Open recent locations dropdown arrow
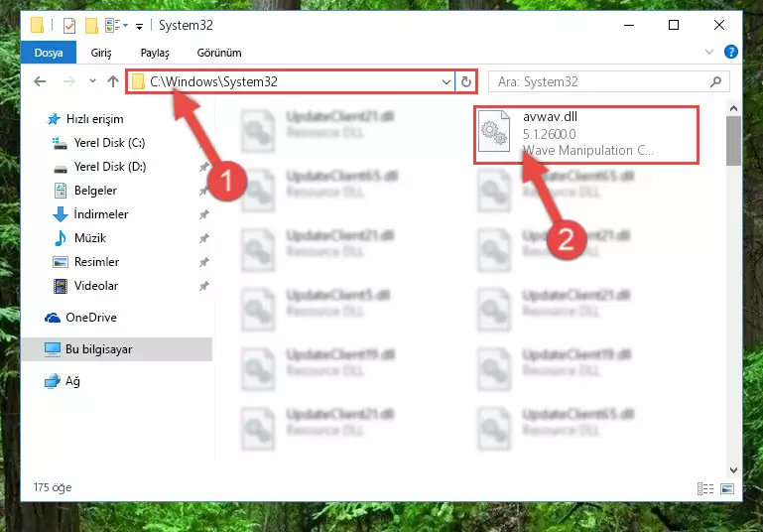The width and height of the screenshot is (763, 532). coord(92,81)
